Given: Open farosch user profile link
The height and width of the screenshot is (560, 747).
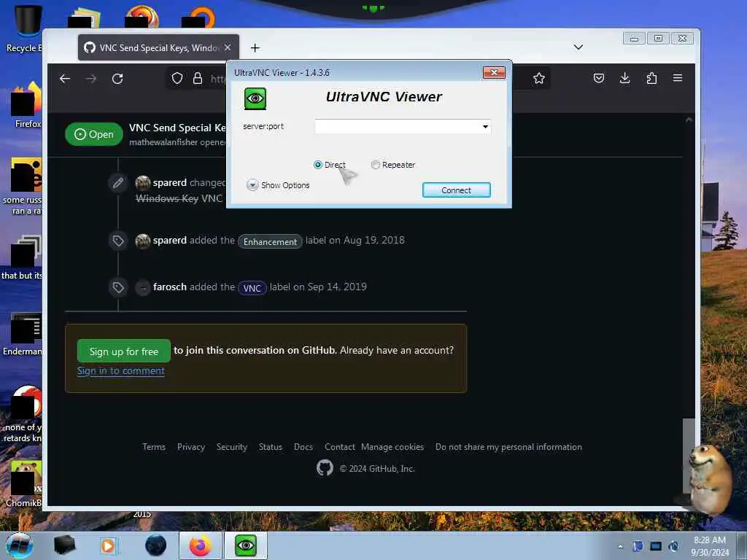Looking at the screenshot, I should 169,287.
